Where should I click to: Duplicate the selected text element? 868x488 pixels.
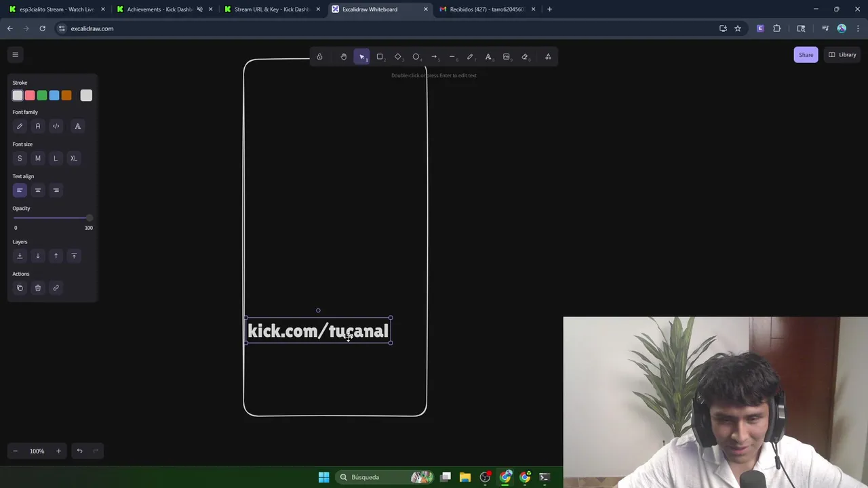pyautogui.click(x=20, y=288)
